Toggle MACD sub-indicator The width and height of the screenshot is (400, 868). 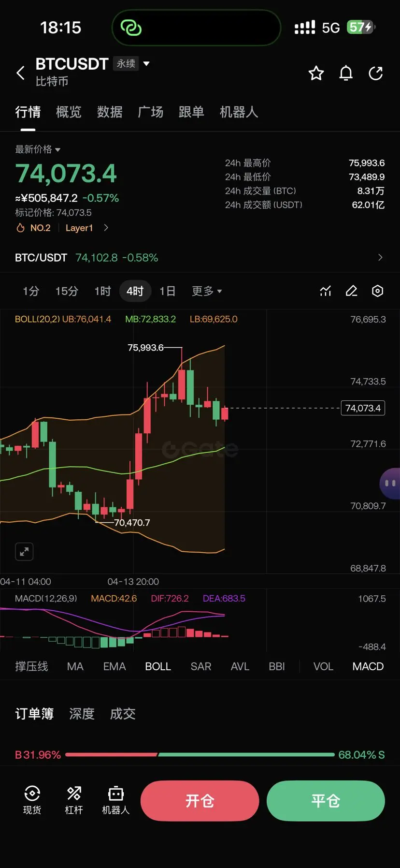point(368,666)
